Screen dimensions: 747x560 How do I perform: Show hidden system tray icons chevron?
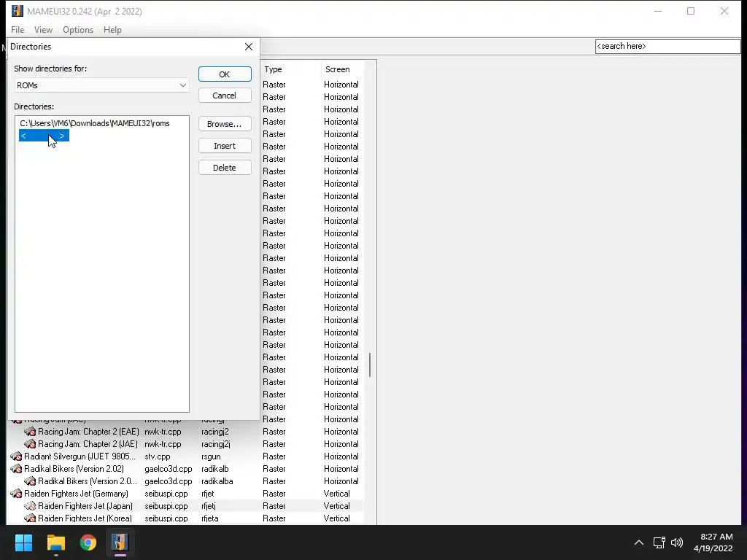(x=639, y=542)
